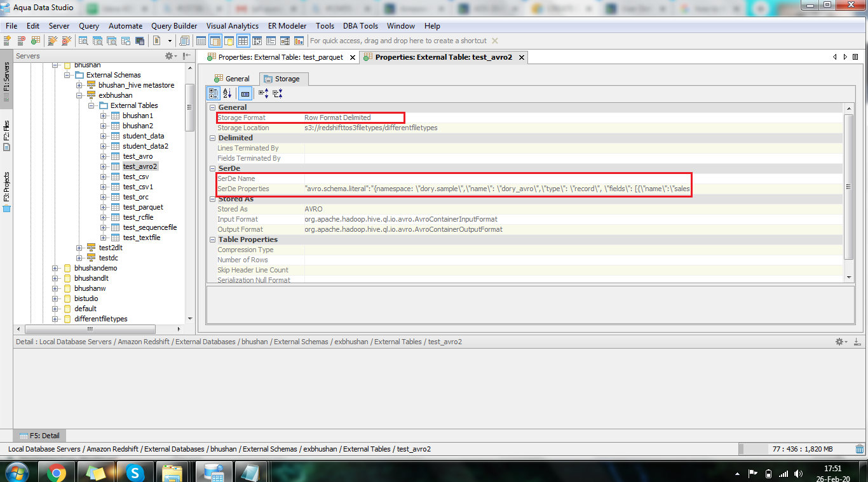The width and height of the screenshot is (868, 482).
Task: Open the F2: Files side tab
Action: 6,135
